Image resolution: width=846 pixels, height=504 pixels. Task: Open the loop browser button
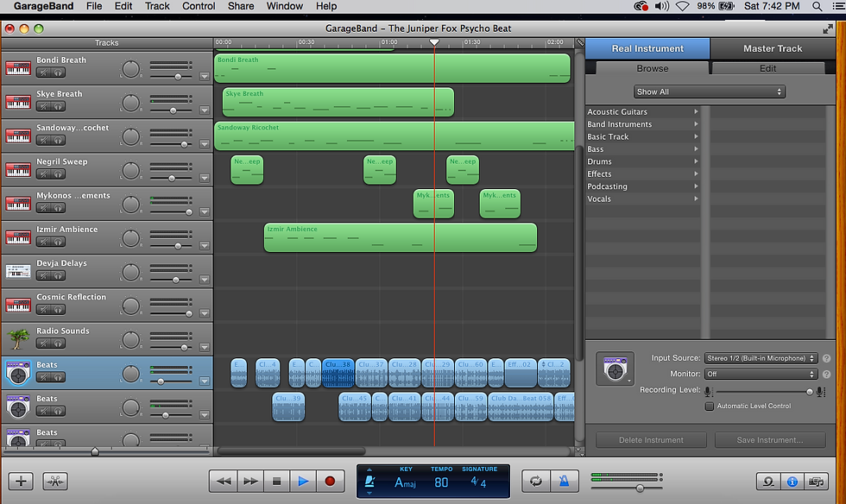(x=767, y=482)
